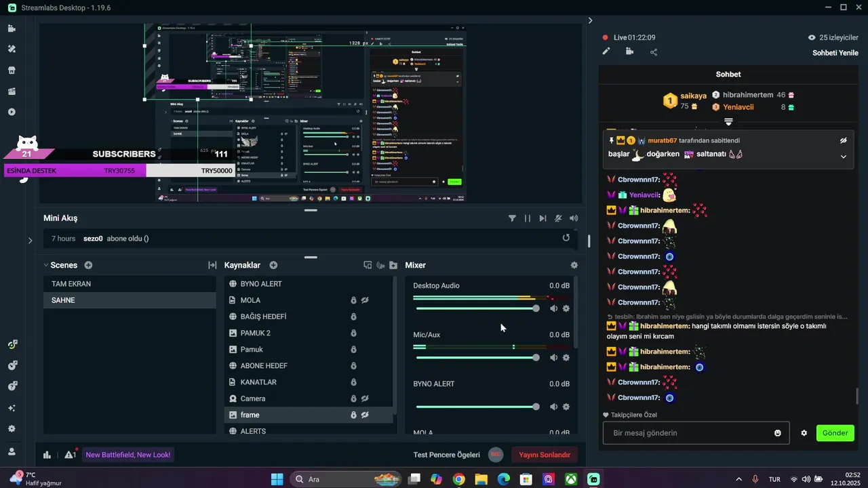
Task: Click Test Pencere Ögeleri button
Action: [x=446, y=455]
